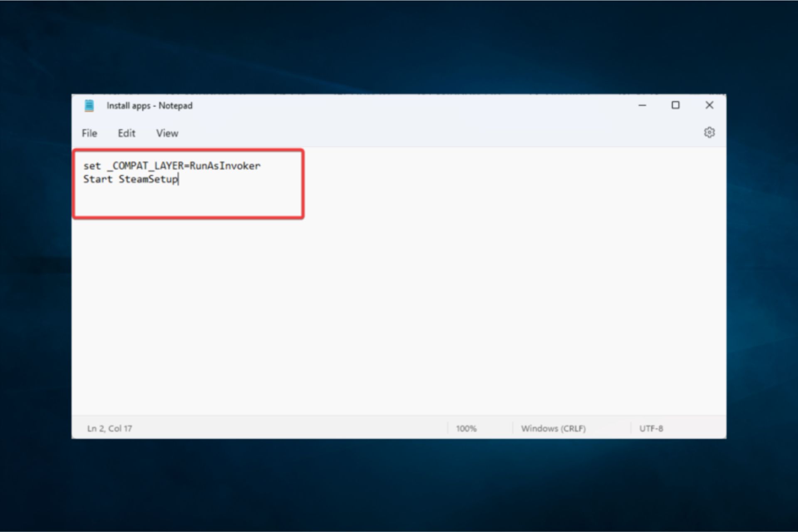The width and height of the screenshot is (798, 532).
Task: Click the 'Install apps - Notepad' title text
Action: [x=150, y=106]
